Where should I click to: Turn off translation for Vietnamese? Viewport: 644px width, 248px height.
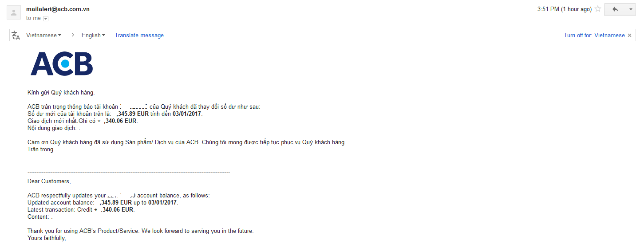594,35
